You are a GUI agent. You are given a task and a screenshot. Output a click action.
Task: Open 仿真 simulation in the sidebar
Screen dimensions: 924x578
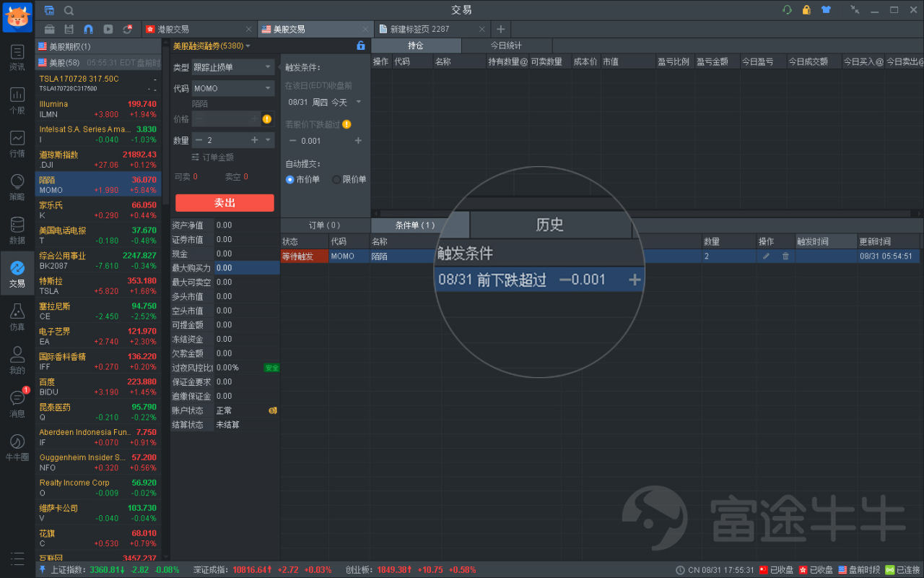pos(17,317)
